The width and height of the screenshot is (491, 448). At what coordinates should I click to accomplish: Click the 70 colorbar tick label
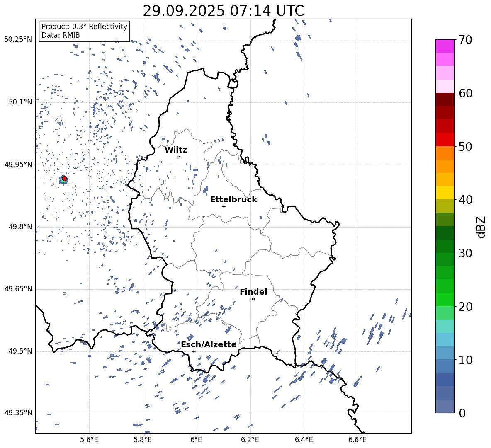tap(465, 40)
